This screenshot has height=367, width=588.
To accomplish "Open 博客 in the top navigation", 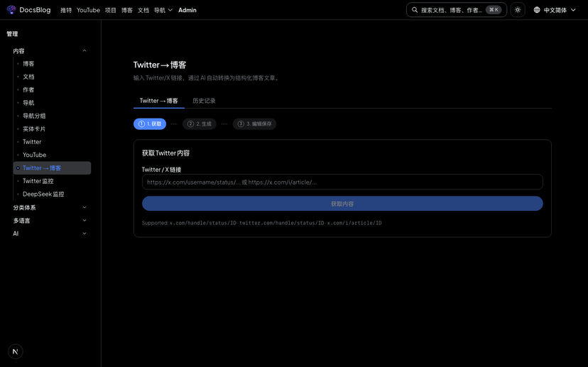I will tap(126, 10).
